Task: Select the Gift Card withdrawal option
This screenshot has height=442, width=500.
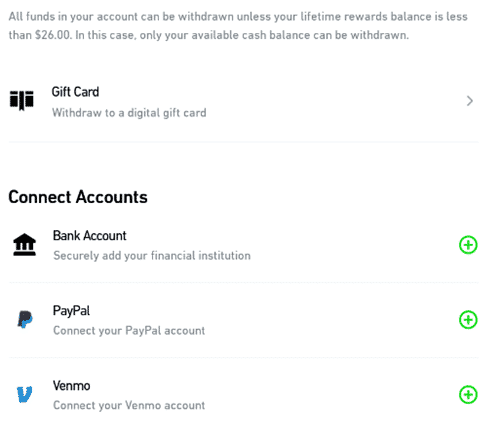Action: pyautogui.click(x=243, y=101)
